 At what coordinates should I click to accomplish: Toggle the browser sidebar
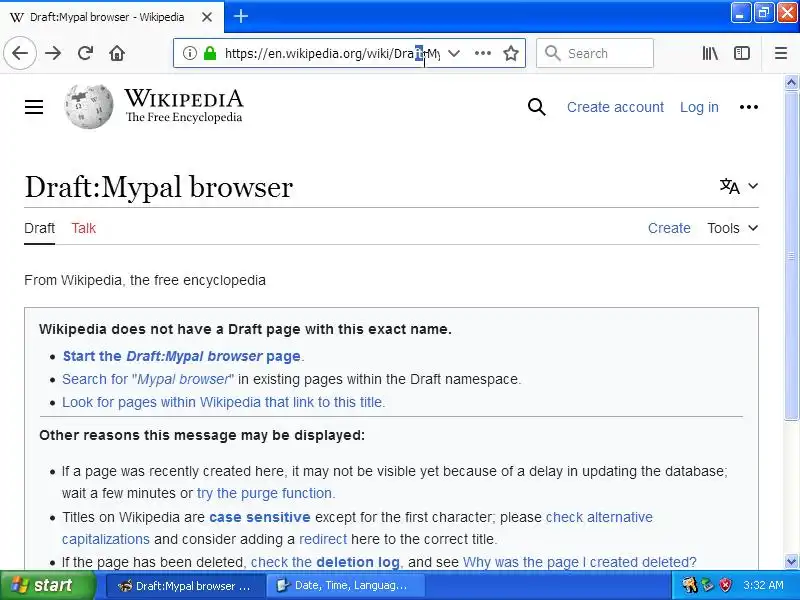741,53
